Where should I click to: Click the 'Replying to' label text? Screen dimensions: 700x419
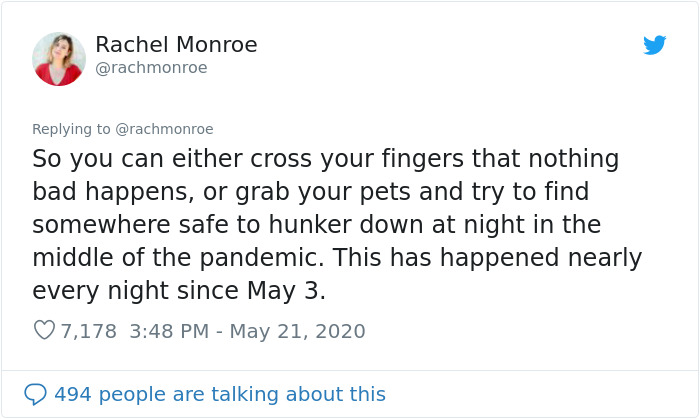pyautogui.click(x=71, y=129)
